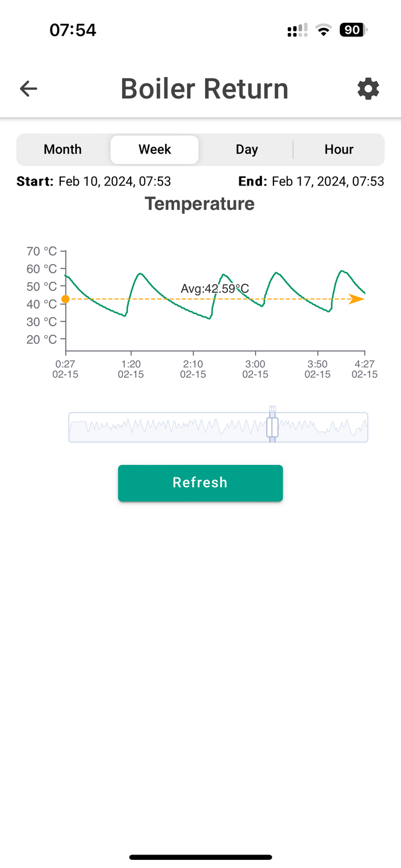The image size is (401, 868).
Task: Tap the 3:00 time axis label
Action: 255,369
